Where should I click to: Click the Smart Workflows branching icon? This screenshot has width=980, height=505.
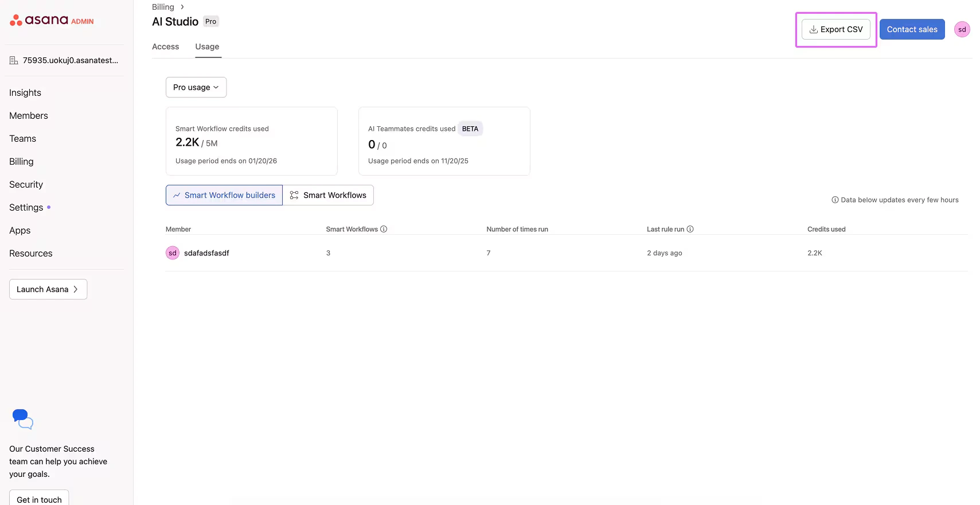[x=294, y=195]
